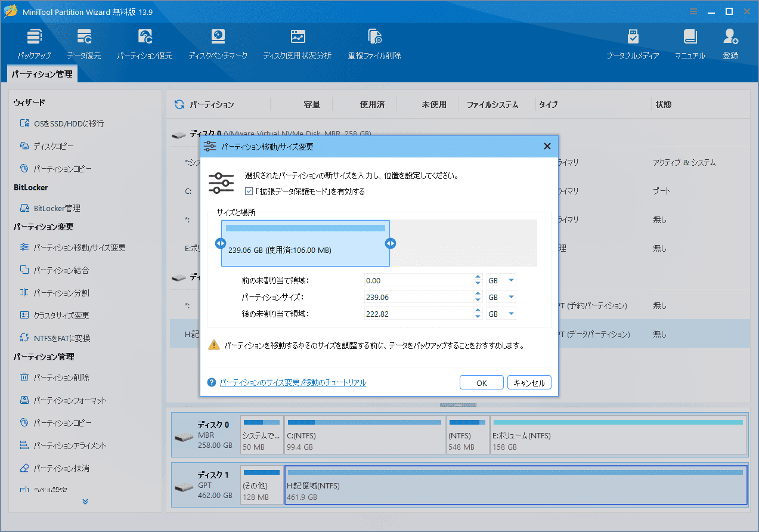Choose パーティション結合 in sidebar

(54, 270)
